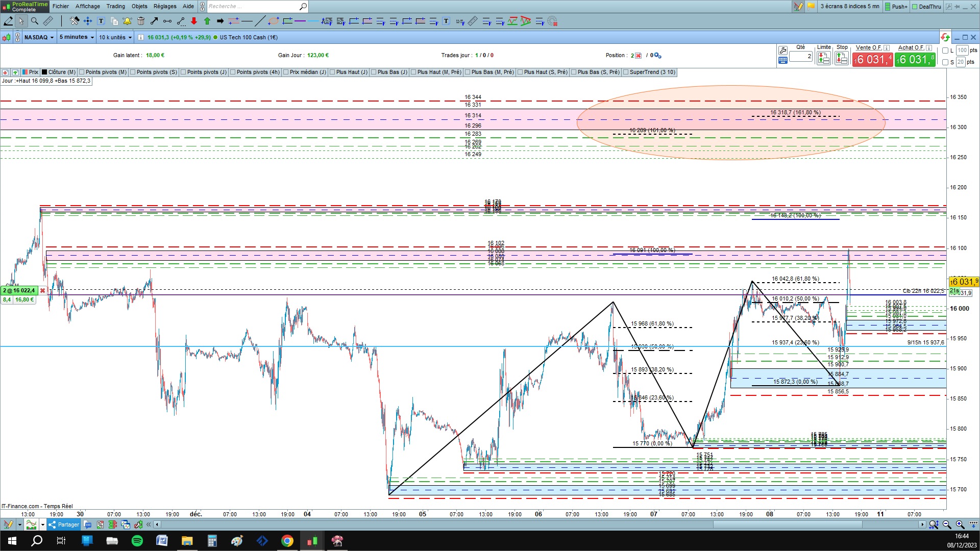The image size is (980, 551).
Task: Open the trading settings wrench icon
Action: [x=782, y=50]
